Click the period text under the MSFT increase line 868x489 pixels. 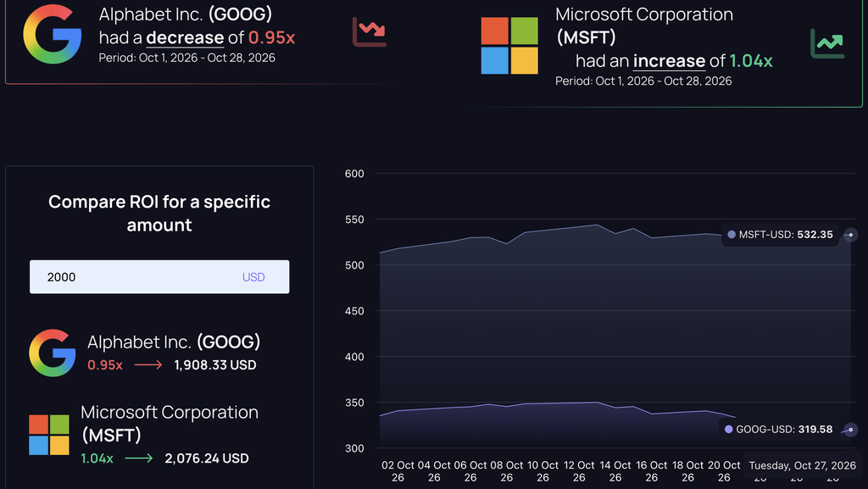point(644,81)
